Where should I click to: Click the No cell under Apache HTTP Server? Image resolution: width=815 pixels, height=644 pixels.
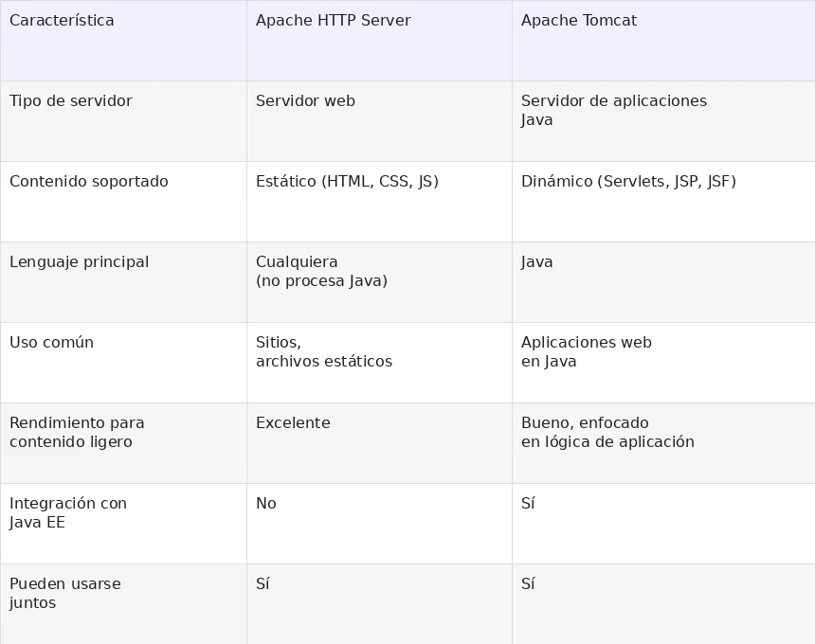[379, 524]
